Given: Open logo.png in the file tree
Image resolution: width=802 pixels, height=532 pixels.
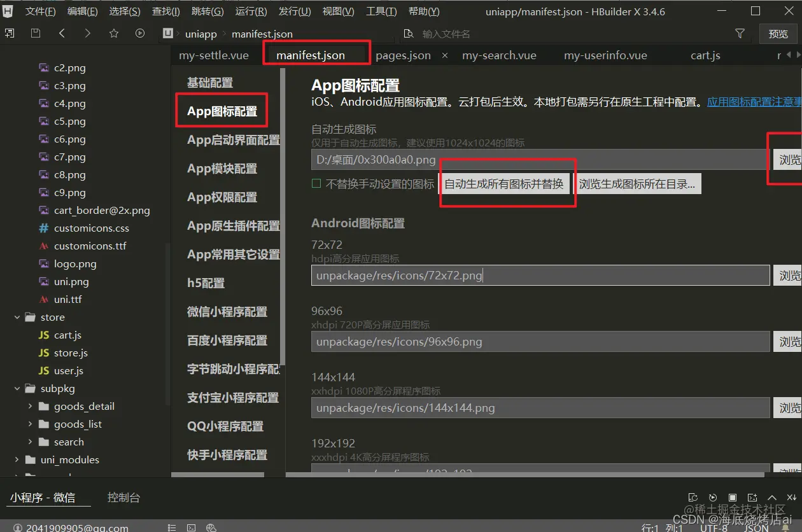Looking at the screenshot, I should 75,263.
